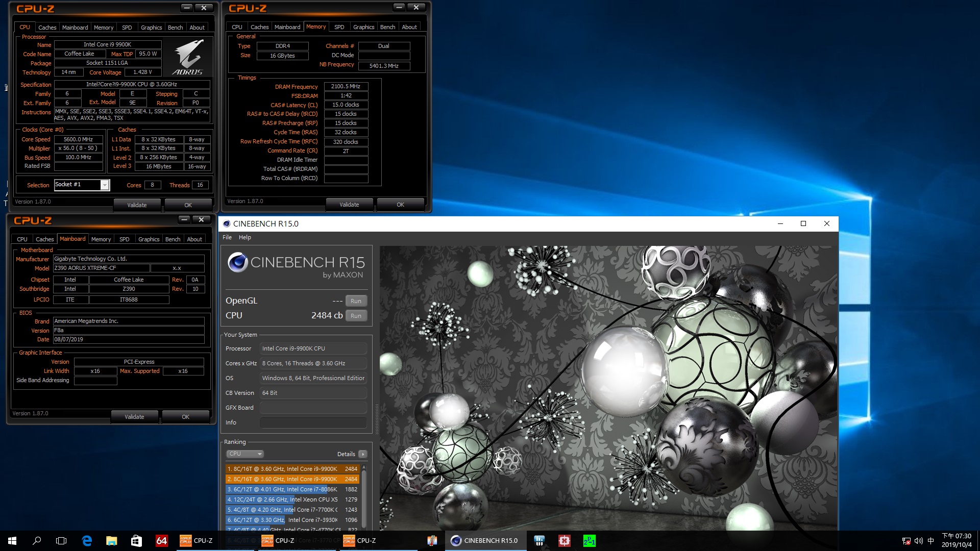Open the taskbar search icon
This screenshot has width=980, height=551.
click(37, 541)
